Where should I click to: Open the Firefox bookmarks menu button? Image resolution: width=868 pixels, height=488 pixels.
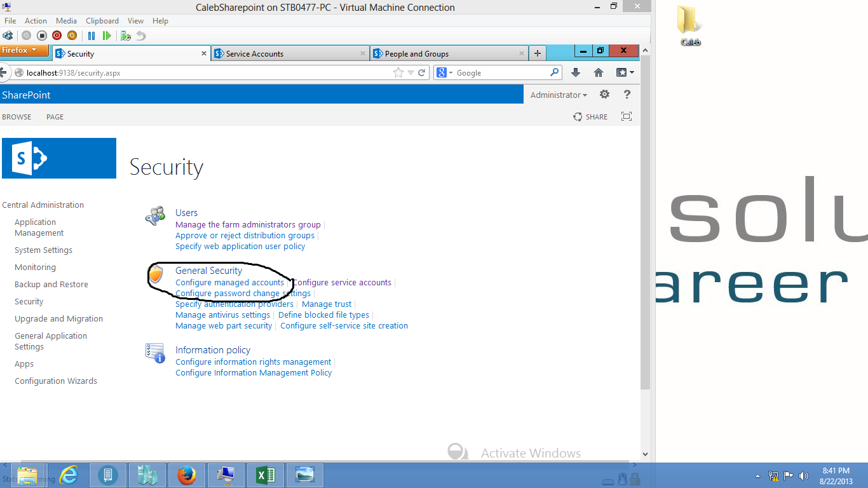click(x=625, y=72)
